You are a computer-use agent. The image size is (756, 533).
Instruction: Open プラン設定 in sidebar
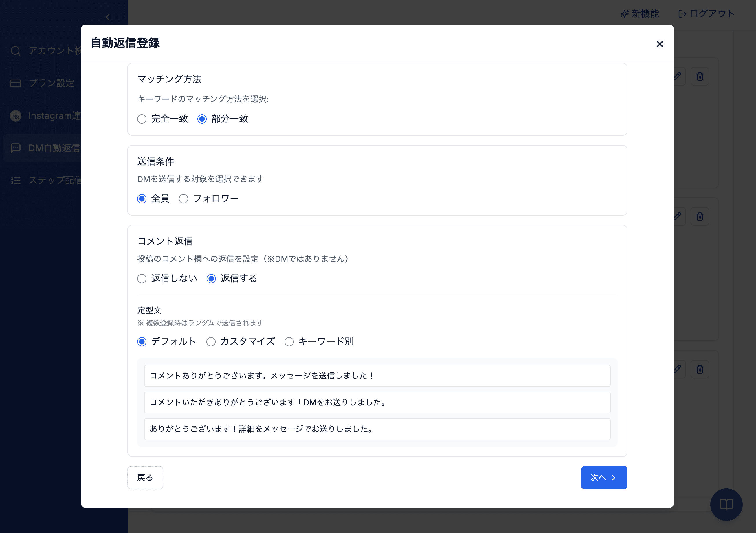pyautogui.click(x=43, y=83)
